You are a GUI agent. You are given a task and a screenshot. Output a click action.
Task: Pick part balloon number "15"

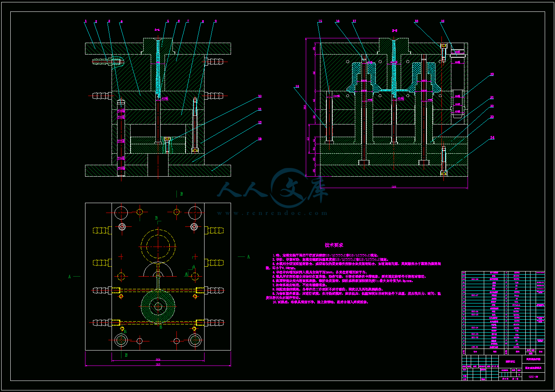point(320,21)
